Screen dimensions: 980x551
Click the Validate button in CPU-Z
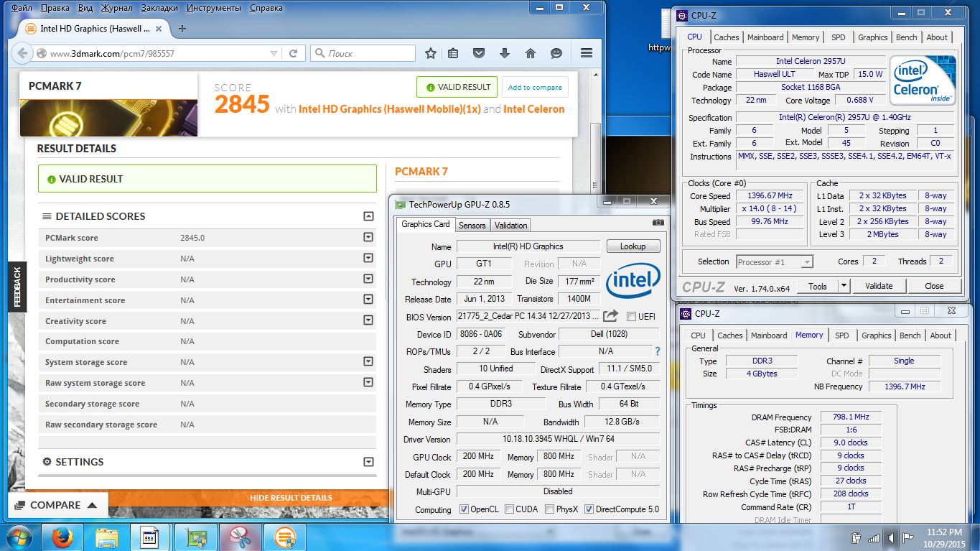[x=879, y=286]
